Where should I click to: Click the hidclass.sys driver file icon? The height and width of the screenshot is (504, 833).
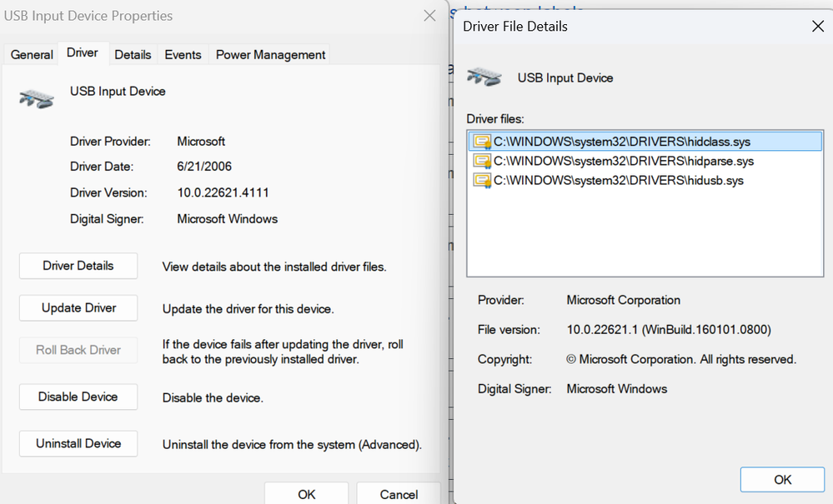tap(483, 142)
